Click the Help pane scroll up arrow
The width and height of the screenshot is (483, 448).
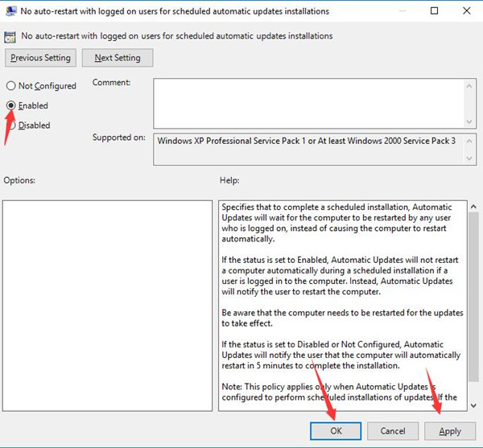(x=473, y=207)
